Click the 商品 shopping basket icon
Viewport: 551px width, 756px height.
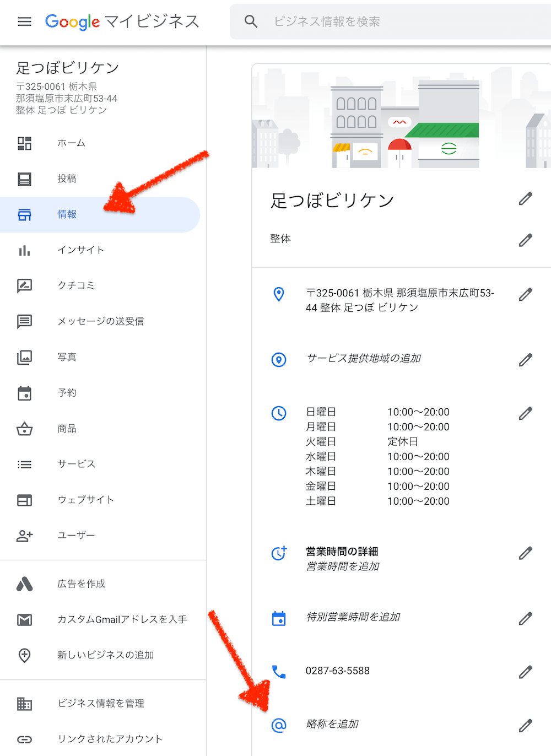point(24,429)
